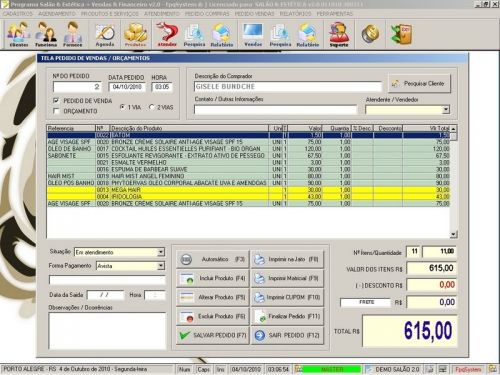The height and width of the screenshot is (375, 500).
Task: Click the FpqSystem status bar label
Action: pos(468,369)
